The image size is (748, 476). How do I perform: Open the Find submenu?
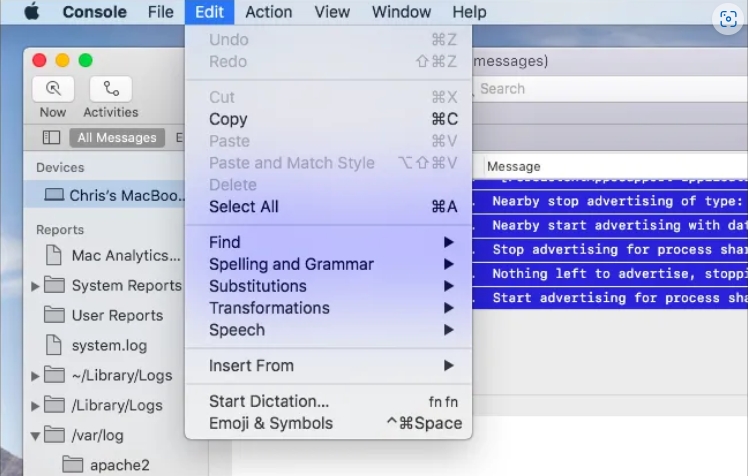point(328,242)
